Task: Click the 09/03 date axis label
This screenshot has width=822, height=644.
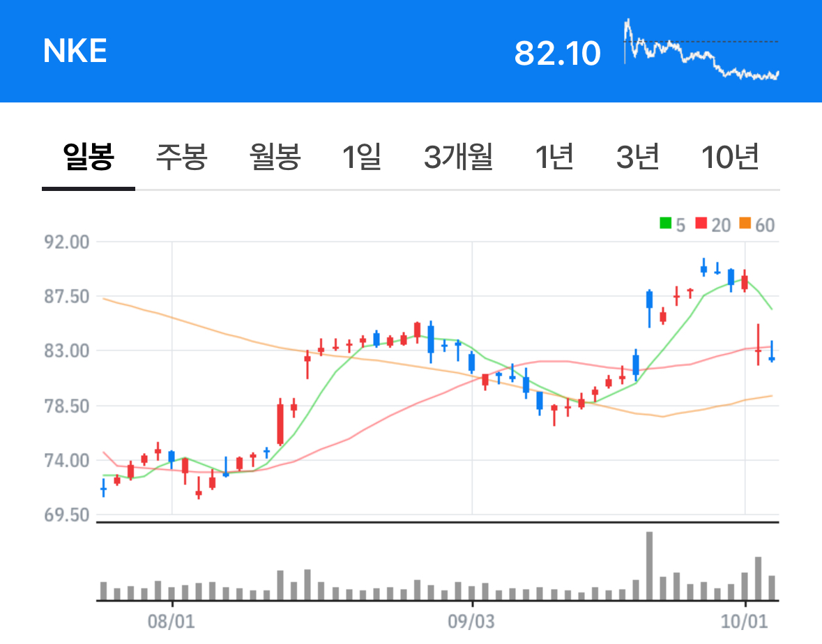Action: point(471,622)
